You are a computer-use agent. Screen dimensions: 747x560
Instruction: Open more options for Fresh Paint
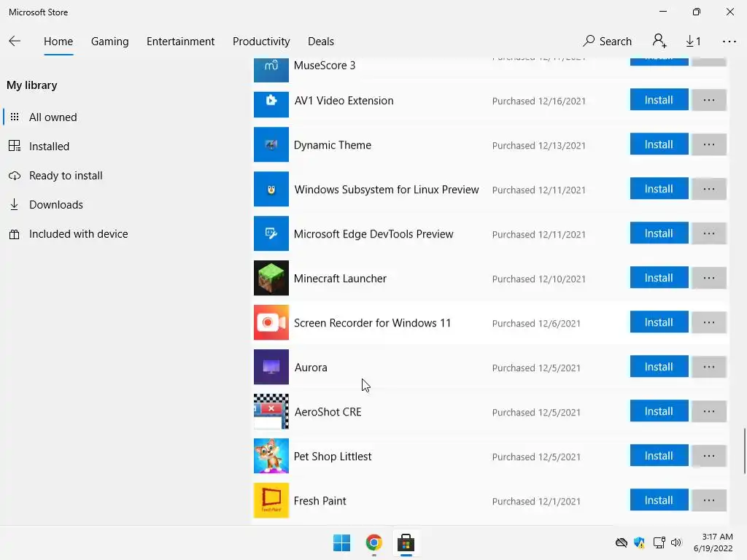click(x=709, y=500)
